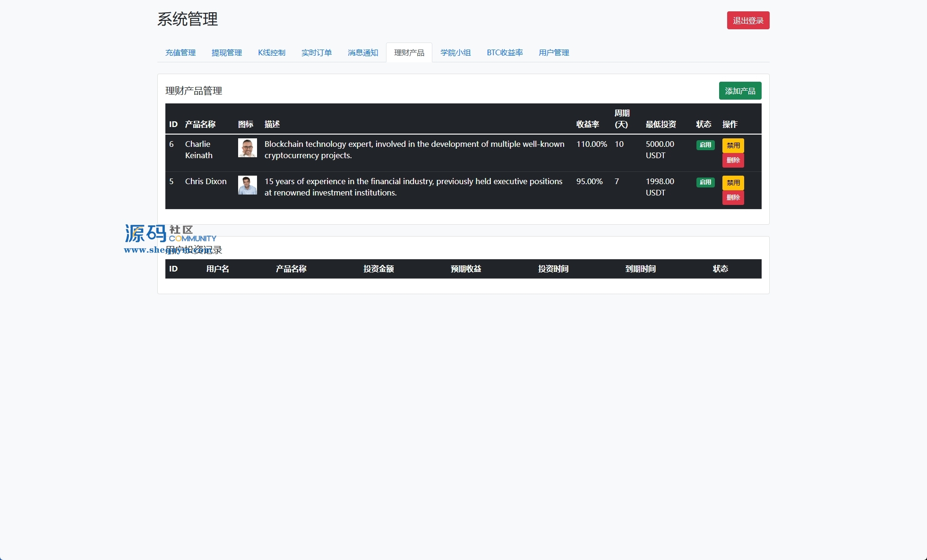This screenshot has width=927, height=560.
Task: Click Charlie Keinath's avatar thumbnail
Action: (x=247, y=148)
